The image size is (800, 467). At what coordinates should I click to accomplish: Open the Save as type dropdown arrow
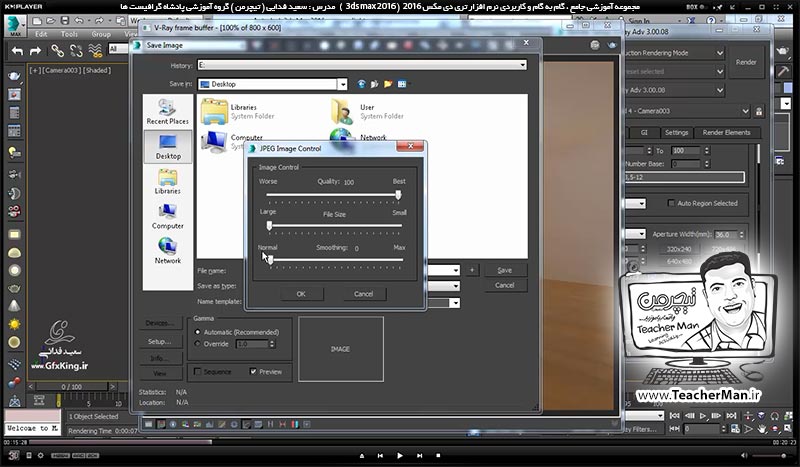click(456, 286)
